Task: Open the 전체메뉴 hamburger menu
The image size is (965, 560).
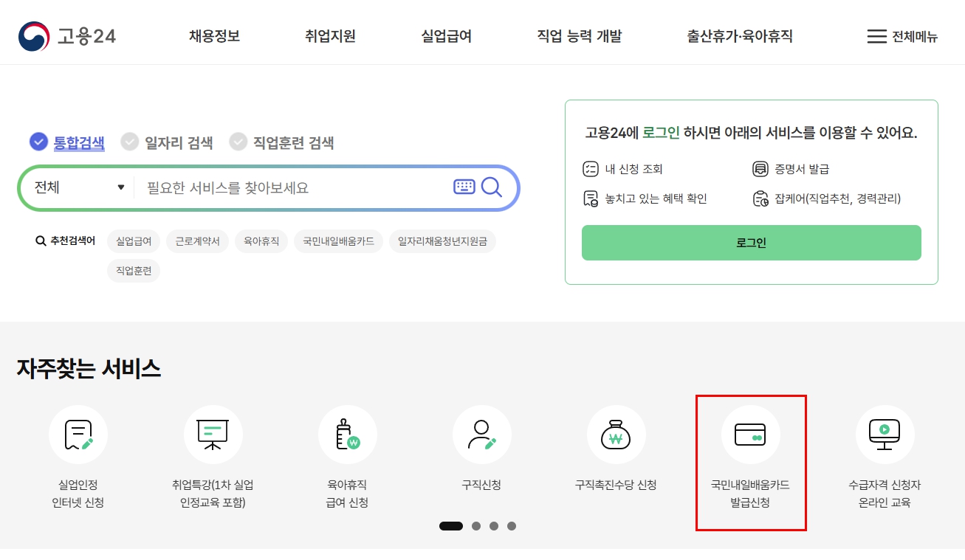Action: click(x=902, y=36)
